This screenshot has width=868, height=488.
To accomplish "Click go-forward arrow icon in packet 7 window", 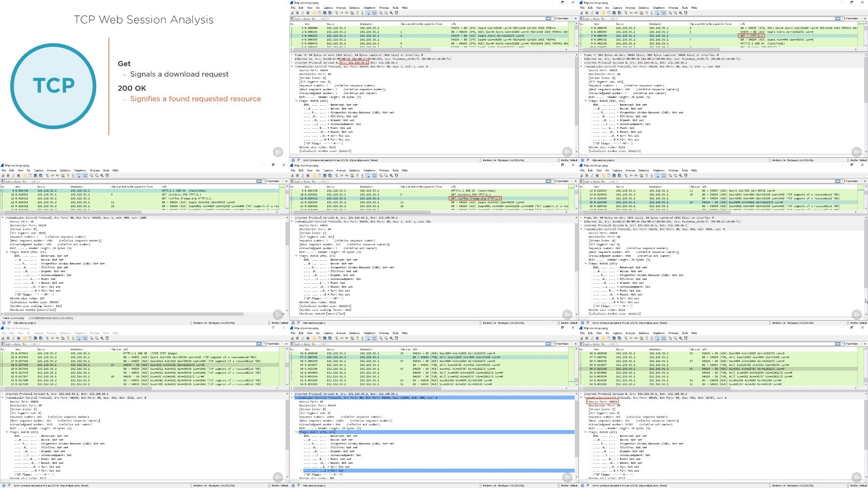I will [x=636, y=13].
